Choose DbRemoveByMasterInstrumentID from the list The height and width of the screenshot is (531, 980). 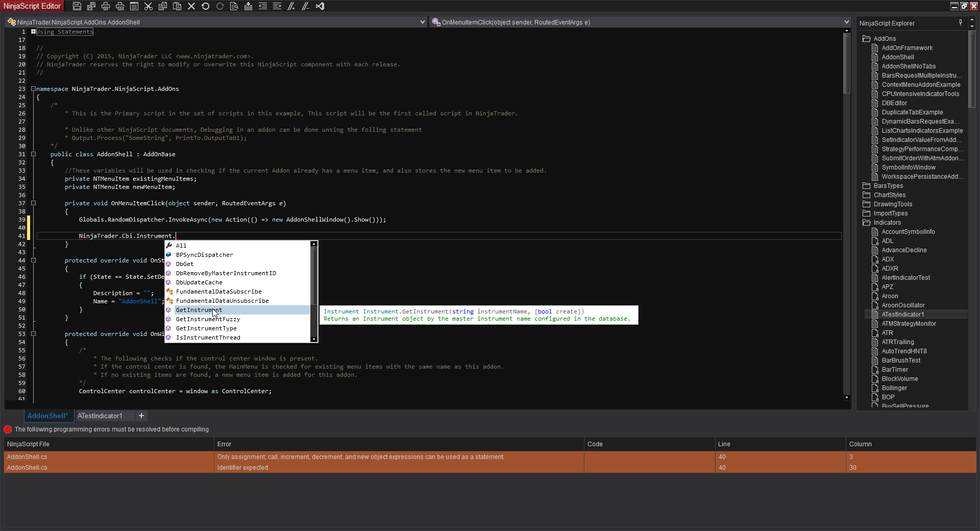click(x=237, y=273)
